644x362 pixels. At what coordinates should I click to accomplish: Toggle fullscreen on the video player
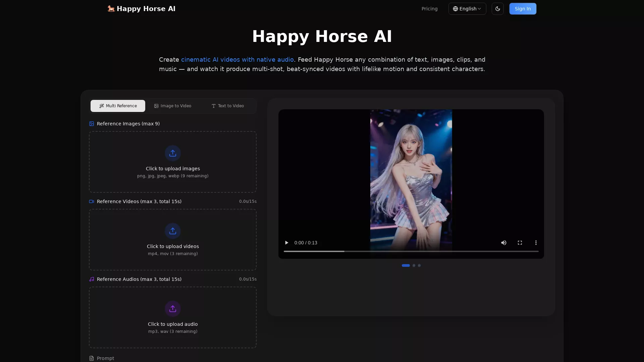(x=520, y=243)
